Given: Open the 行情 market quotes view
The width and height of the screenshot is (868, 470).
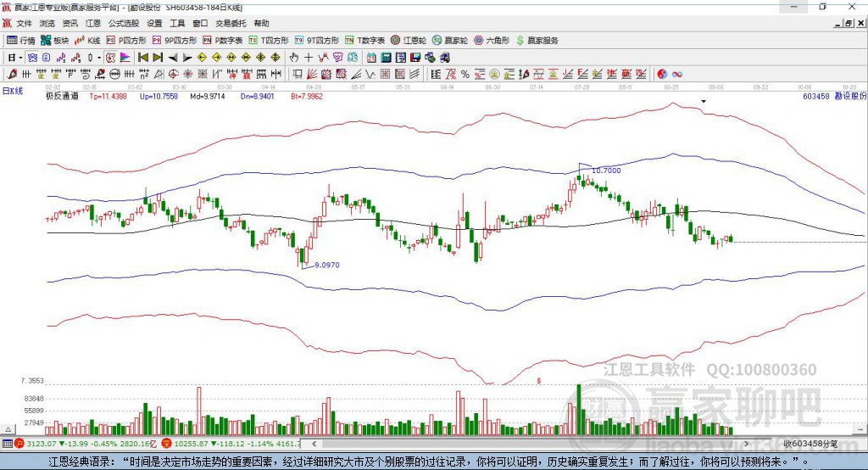Looking at the screenshot, I should pyautogui.click(x=20, y=41).
